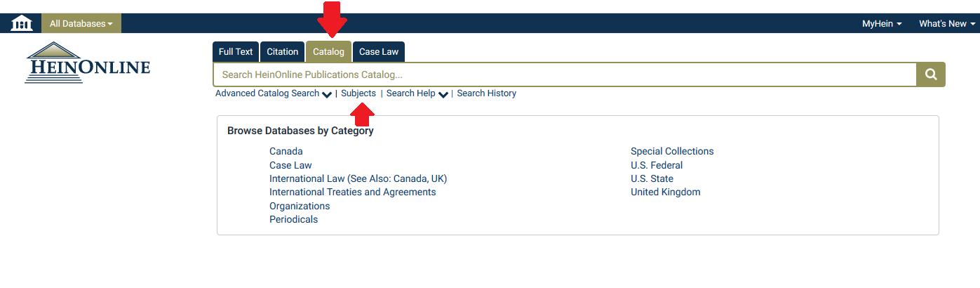Click in the Publications Catalog search field
The image size is (980, 288).
[x=565, y=74]
